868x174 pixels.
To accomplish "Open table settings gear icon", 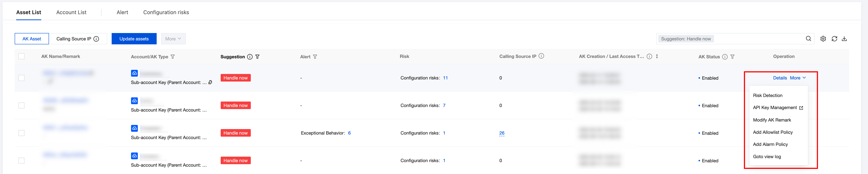I will point(823,38).
